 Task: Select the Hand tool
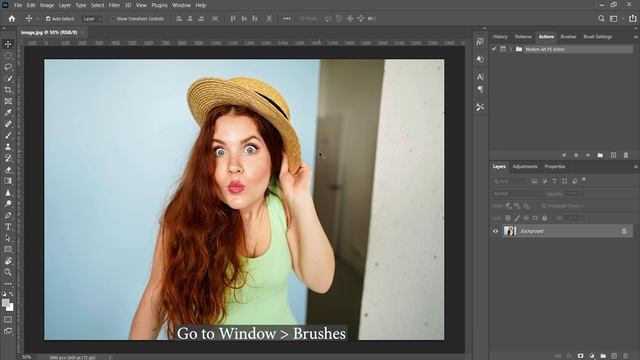tap(8, 261)
